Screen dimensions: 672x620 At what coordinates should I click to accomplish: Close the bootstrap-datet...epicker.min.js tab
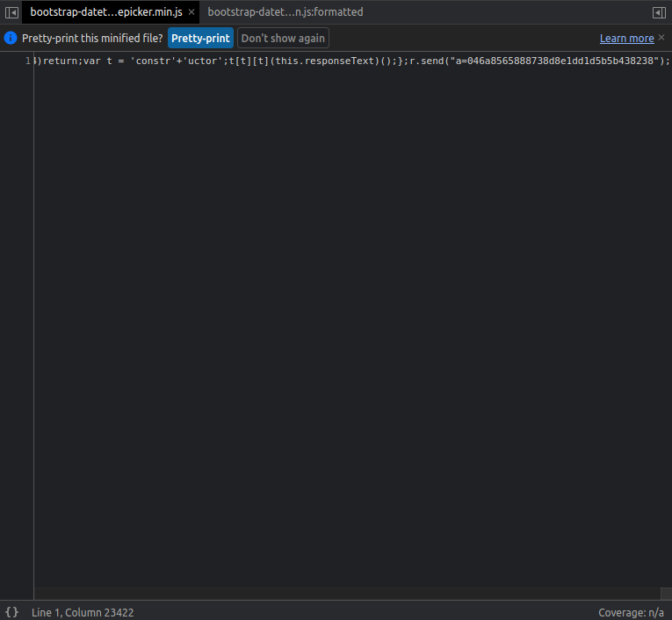pos(191,12)
